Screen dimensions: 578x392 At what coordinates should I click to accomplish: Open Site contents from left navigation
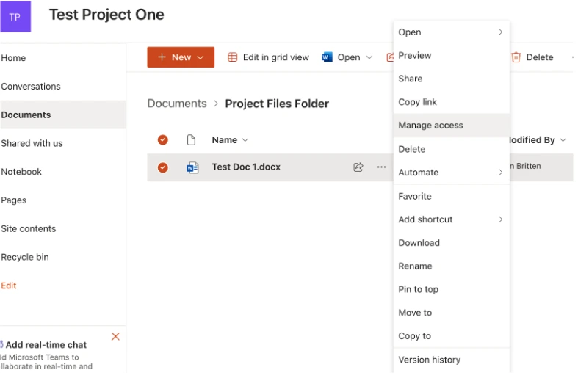pyautogui.click(x=29, y=228)
